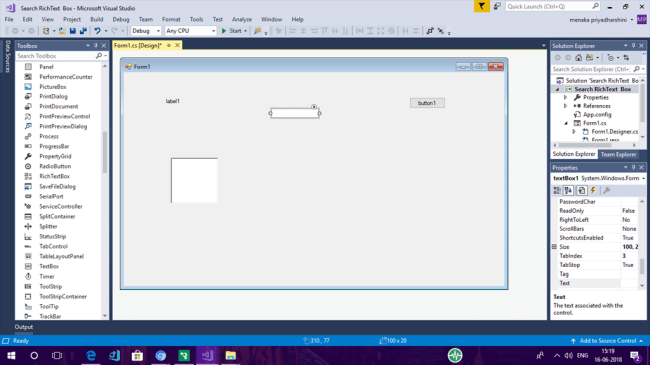This screenshot has width=650, height=365.
Task: Open the Analyze menu
Action: pyautogui.click(x=242, y=19)
